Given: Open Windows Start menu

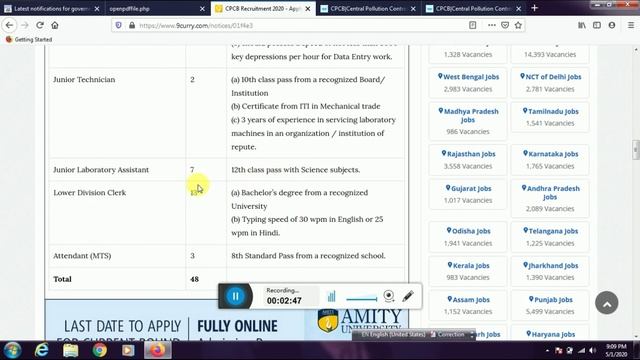Looking at the screenshot, I should [12, 350].
